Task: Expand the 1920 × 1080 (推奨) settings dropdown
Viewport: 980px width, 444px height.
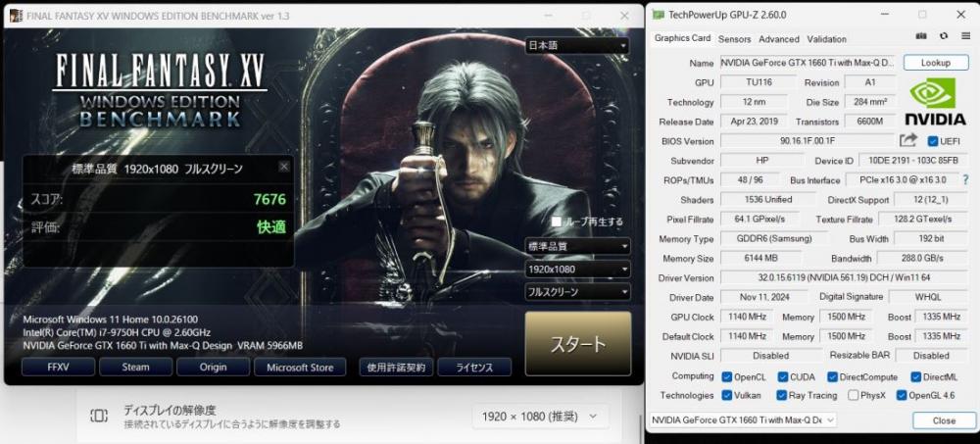Action: (x=540, y=416)
